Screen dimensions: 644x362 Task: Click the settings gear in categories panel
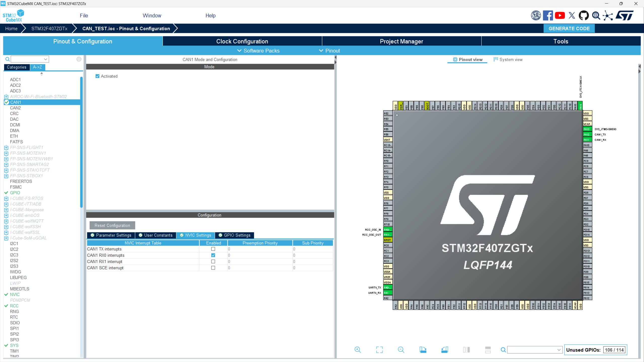(x=79, y=59)
